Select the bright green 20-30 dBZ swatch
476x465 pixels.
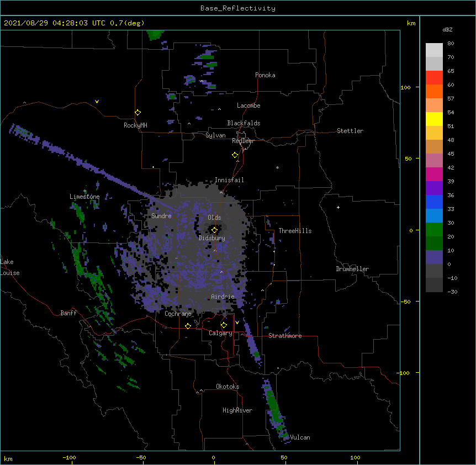(434, 230)
